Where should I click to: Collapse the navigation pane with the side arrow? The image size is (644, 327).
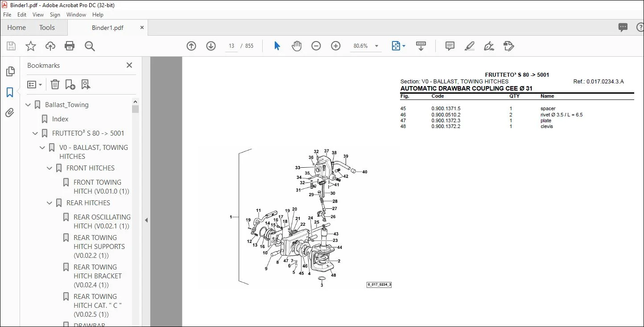click(146, 220)
